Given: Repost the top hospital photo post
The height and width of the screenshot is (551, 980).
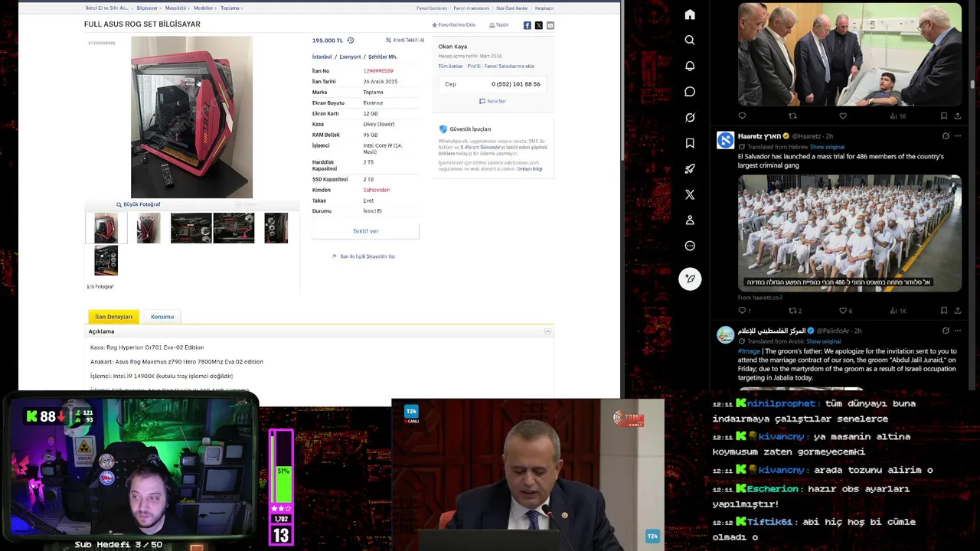Looking at the screenshot, I should (792, 116).
